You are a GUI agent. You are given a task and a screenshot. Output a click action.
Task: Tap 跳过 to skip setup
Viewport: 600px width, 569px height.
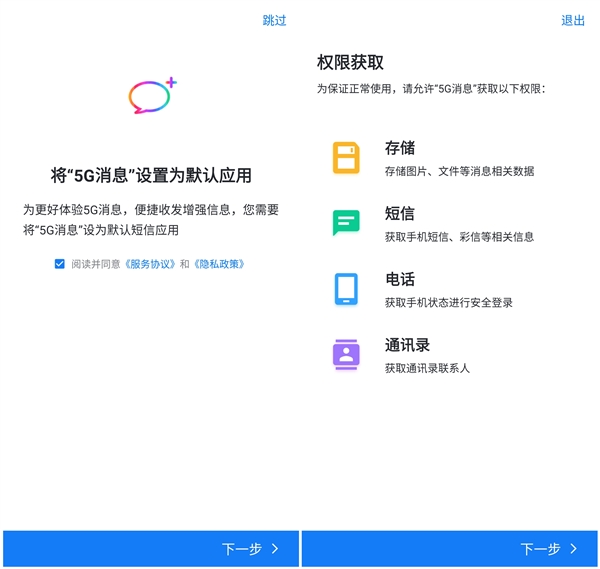pyautogui.click(x=274, y=21)
